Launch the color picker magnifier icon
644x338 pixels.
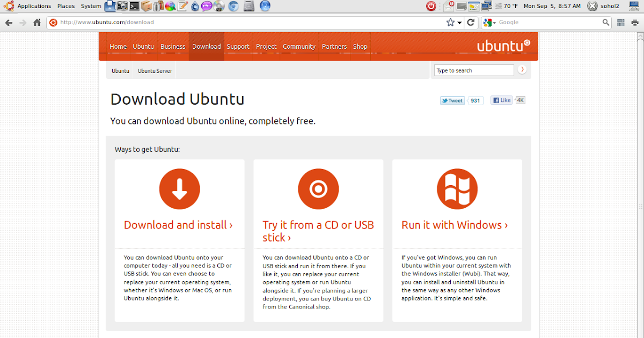click(x=170, y=6)
